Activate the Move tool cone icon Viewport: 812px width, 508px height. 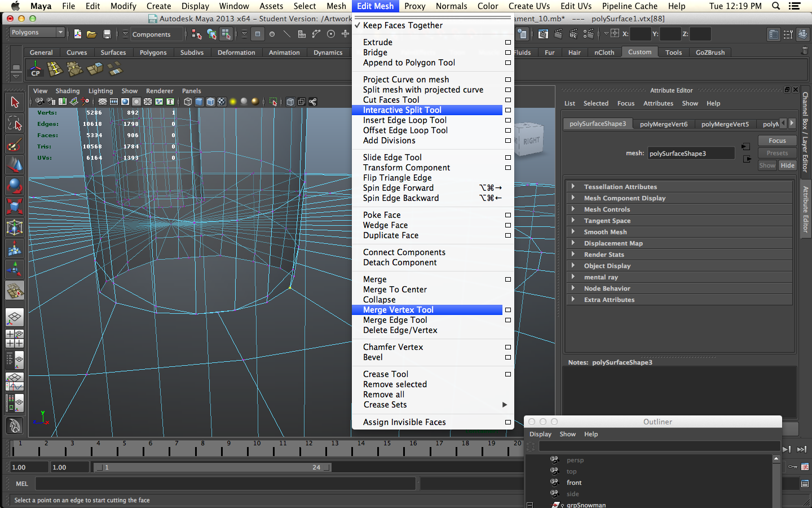click(15, 165)
